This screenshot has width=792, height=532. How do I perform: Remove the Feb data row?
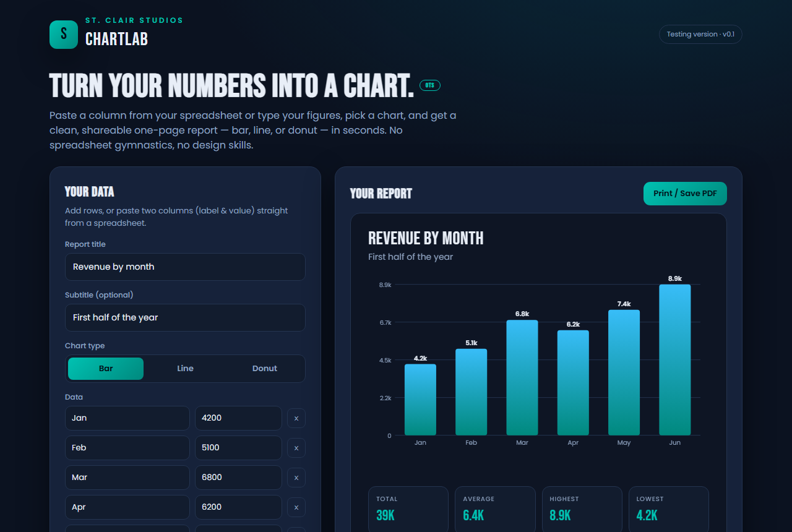tap(296, 448)
